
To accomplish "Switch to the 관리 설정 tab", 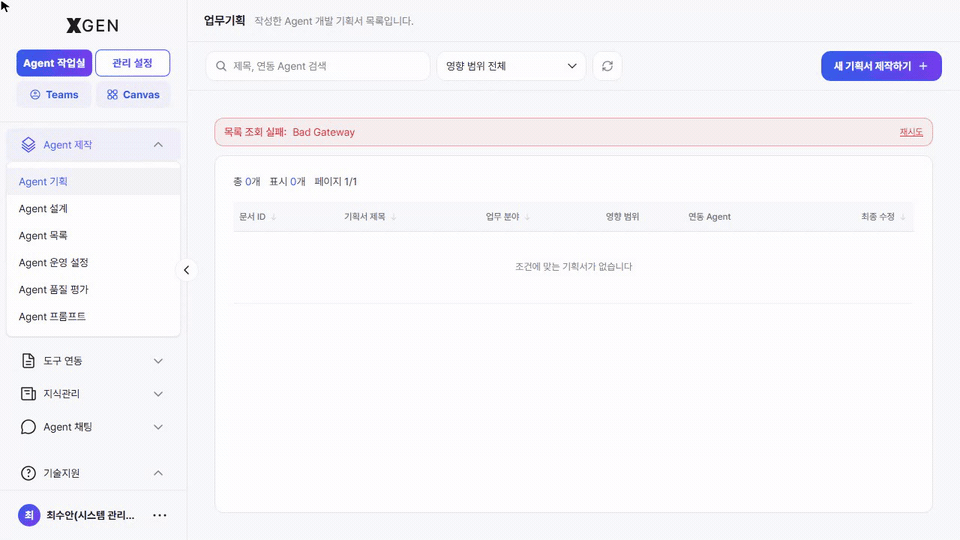I will [132, 63].
